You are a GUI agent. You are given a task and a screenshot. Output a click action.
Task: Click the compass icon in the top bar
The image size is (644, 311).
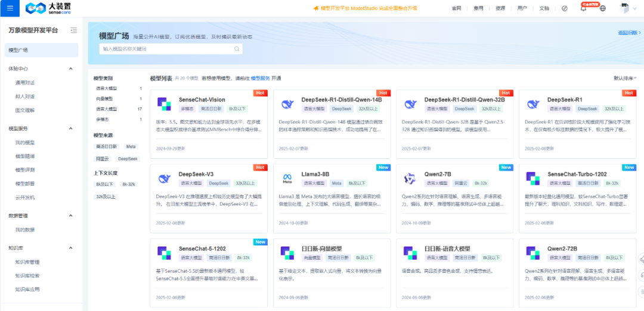[x=564, y=8]
